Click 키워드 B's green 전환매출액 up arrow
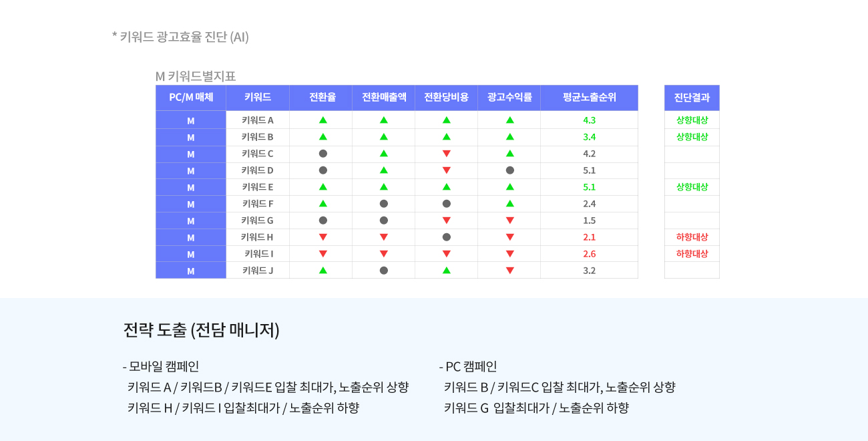Screen dimensions: 868x441 click(384, 137)
